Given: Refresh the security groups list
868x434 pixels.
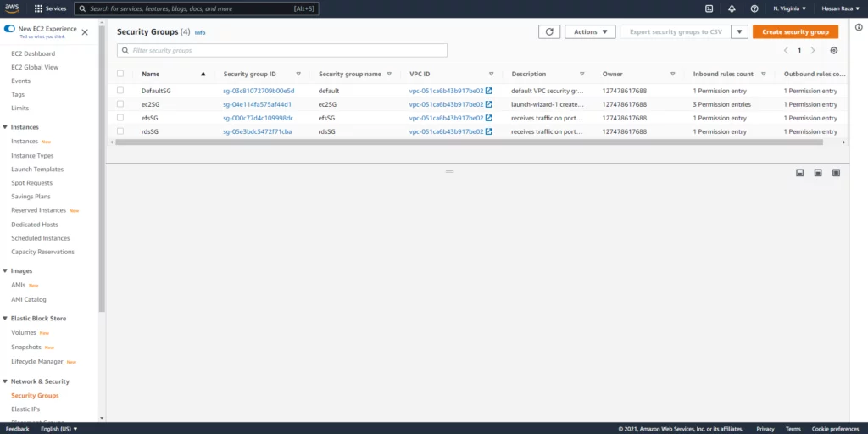Looking at the screenshot, I should [x=549, y=31].
